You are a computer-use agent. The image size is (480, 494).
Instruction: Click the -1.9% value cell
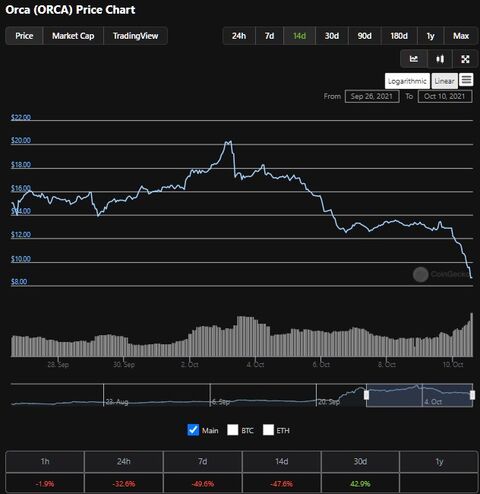[45, 483]
